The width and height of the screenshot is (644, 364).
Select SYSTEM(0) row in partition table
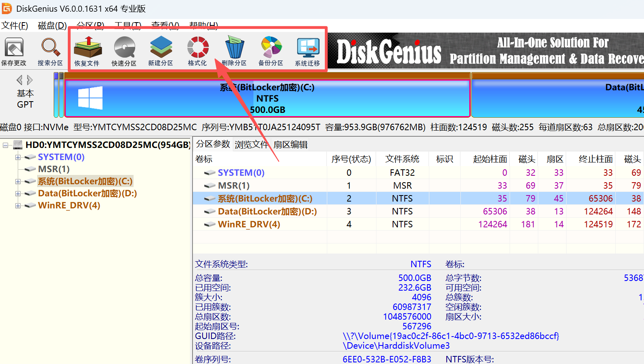tap(418, 173)
